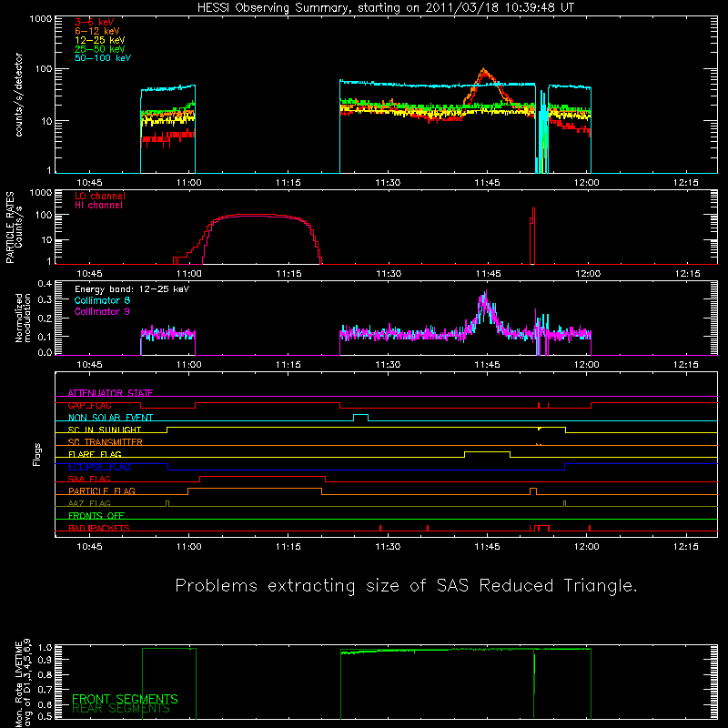Click the livetime dip near 11:52
This screenshot has height=728, width=728.
(534, 682)
